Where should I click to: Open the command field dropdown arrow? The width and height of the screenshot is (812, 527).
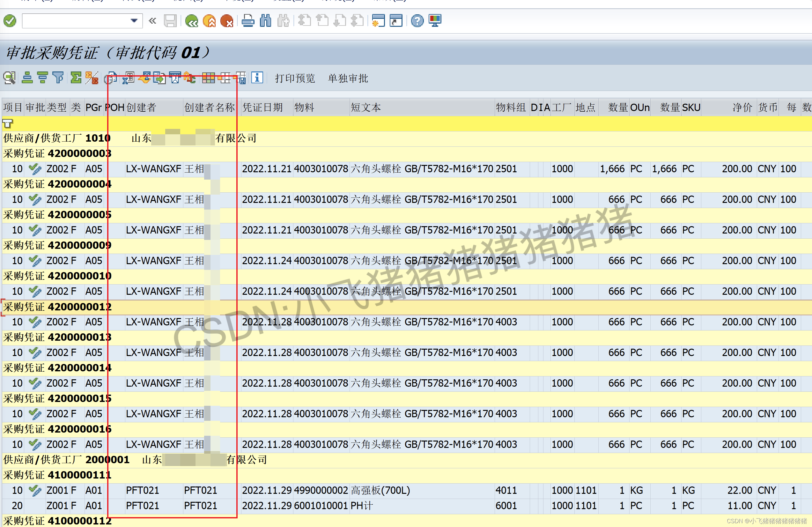tap(134, 20)
